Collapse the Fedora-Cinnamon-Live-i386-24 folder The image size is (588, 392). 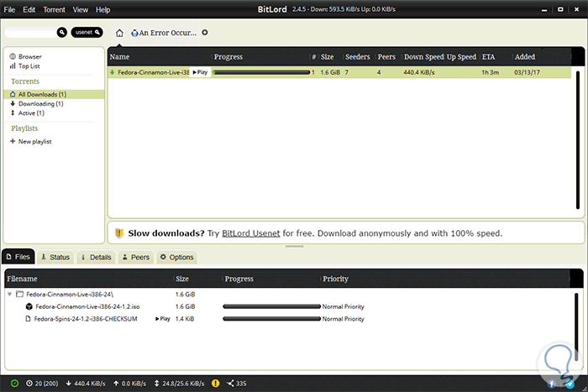[10, 295]
